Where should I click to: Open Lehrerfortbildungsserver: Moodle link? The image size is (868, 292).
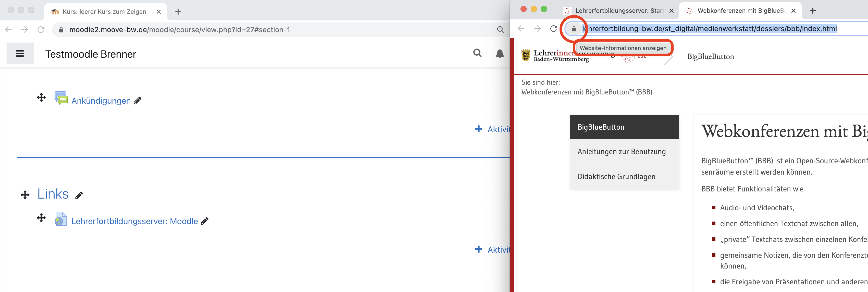click(134, 221)
